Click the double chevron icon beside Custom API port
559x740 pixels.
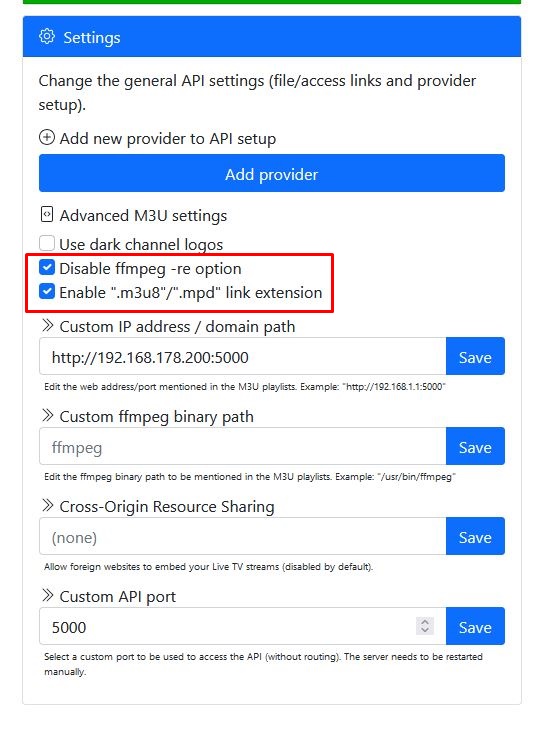coord(47,596)
